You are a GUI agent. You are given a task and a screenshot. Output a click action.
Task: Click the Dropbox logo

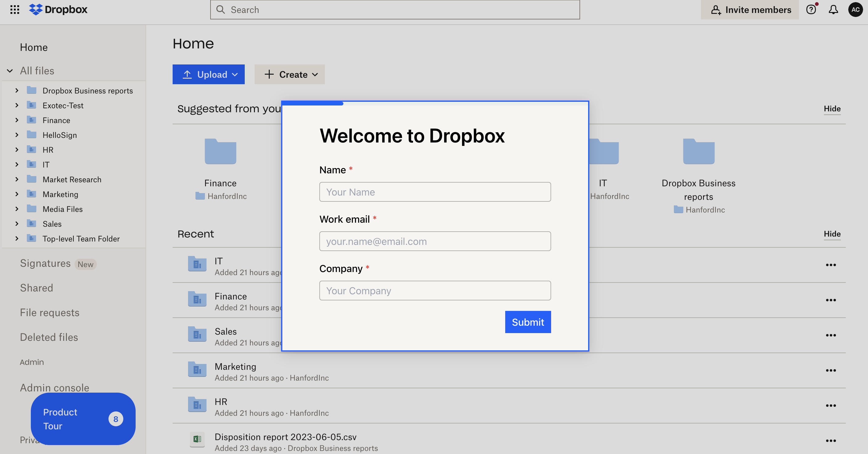(x=58, y=10)
